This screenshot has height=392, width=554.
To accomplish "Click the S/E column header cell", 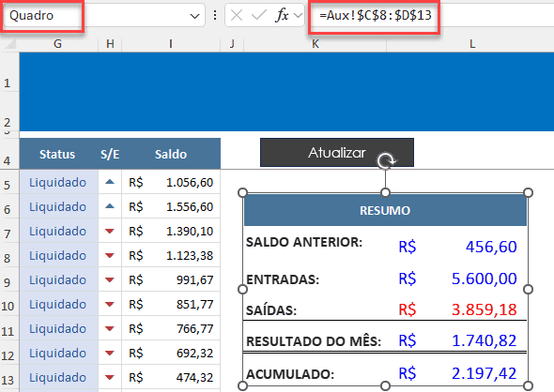I will coord(110,154).
